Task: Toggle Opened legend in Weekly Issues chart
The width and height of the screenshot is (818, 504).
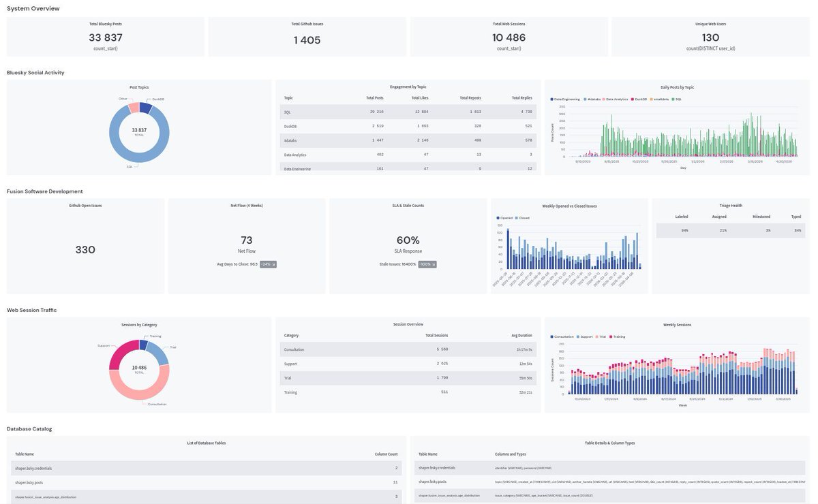Action: [505, 218]
